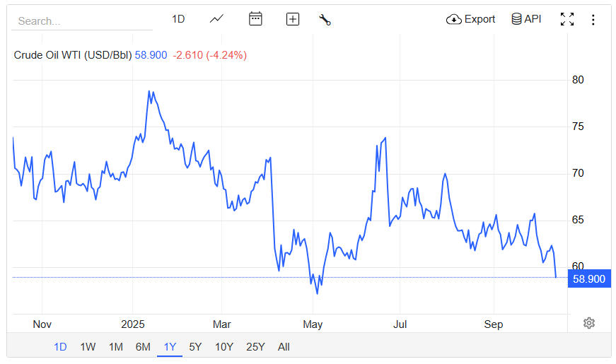Click the API database icon

pyautogui.click(x=517, y=19)
